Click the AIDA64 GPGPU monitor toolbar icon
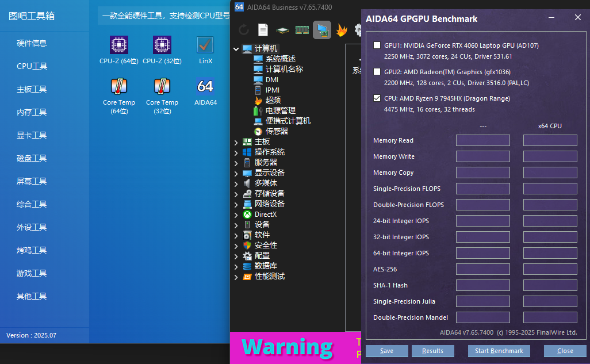Image resolution: width=590 pixels, height=364 pixels. [x=322, y=30]
